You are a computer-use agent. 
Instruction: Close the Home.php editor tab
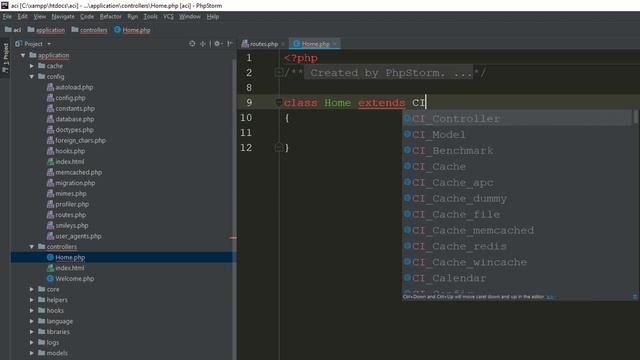[x=335, y=44]
